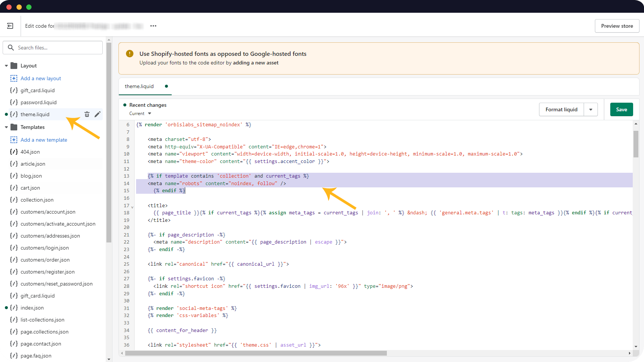The width and height of the screenshot is (644, 362).
Task: Open the blog.json template
Action: click(31, 176)
